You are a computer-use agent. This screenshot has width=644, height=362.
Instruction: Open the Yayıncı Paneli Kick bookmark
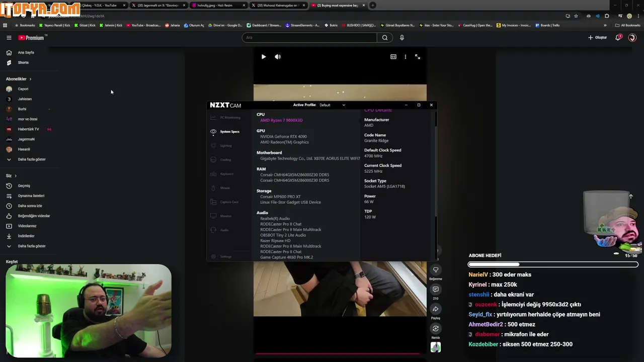pos(55,25)
